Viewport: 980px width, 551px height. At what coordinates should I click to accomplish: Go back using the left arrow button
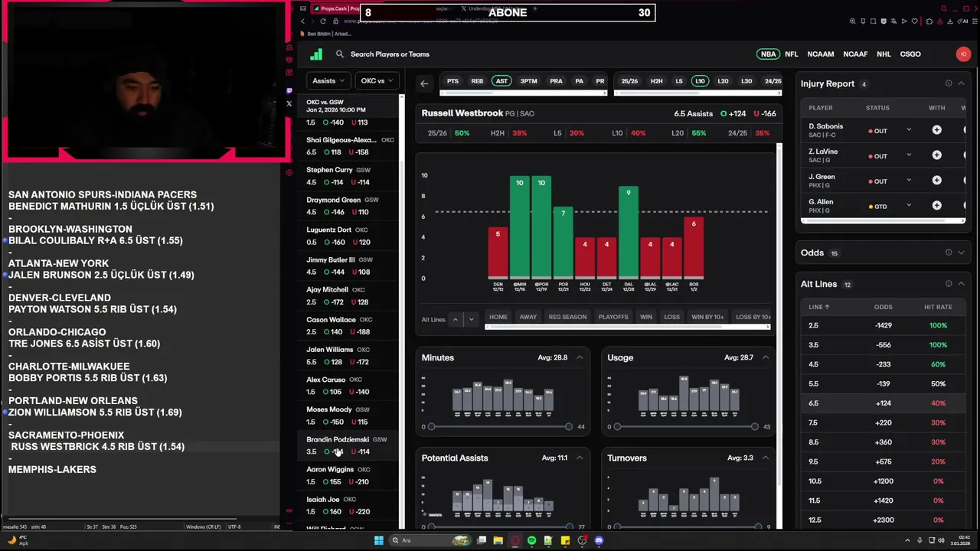[424, 83]
